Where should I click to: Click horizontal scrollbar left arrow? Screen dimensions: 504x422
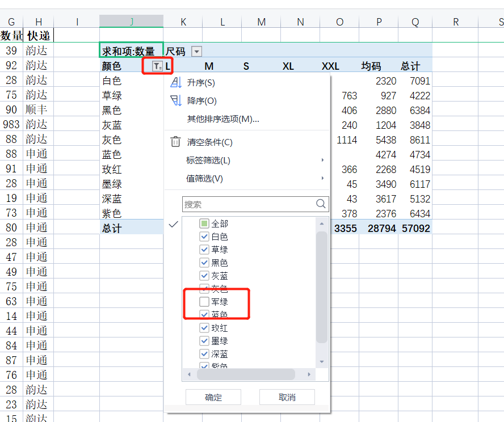pyautogui.click(x=189, y=374)
